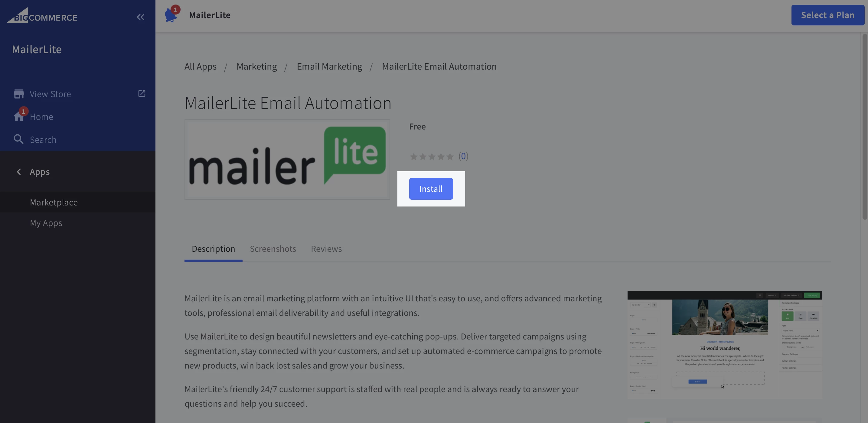Click the Select a Plan button
This screenshot has height=423, width=868.
click(827, 15)
